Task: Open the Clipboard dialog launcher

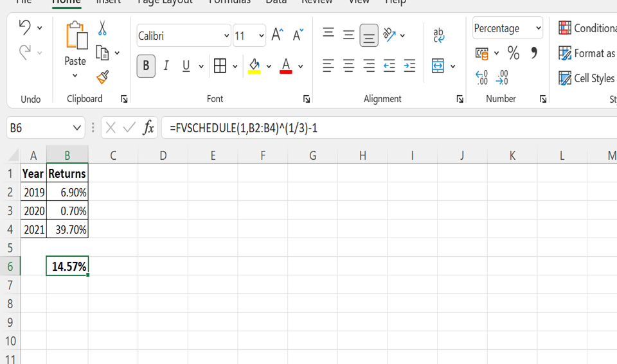Action: tap(124, 99)
